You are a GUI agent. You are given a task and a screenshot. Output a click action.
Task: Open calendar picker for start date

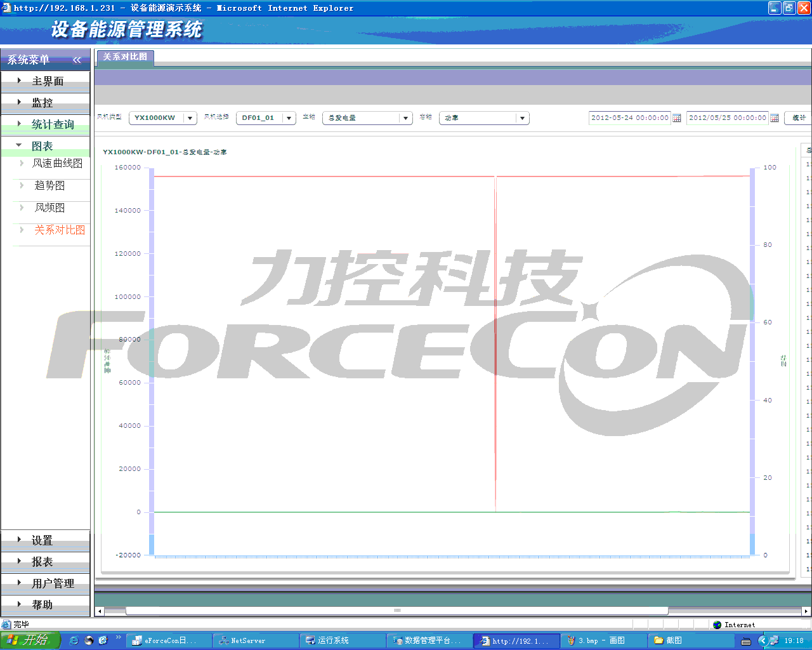pyautogui.click(x=677, y=118)
